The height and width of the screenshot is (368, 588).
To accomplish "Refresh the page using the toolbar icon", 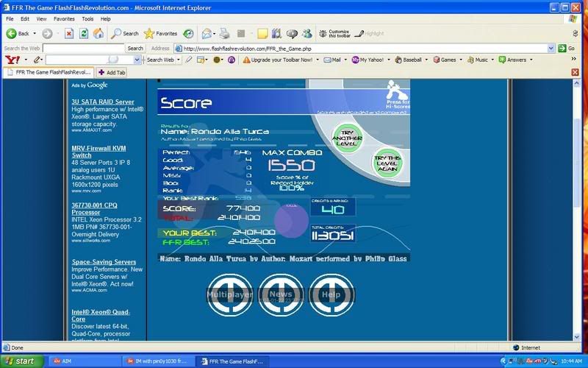I will tap(84, 33).
